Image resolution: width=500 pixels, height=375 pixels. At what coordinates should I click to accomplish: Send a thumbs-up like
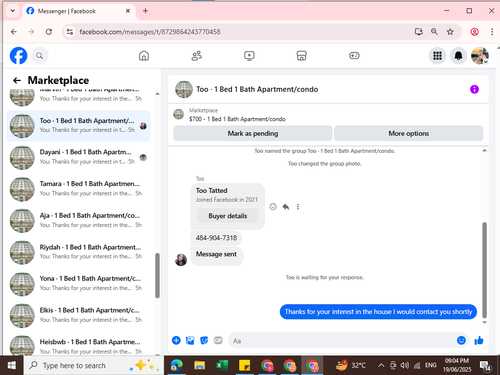[x=479, y=340]
